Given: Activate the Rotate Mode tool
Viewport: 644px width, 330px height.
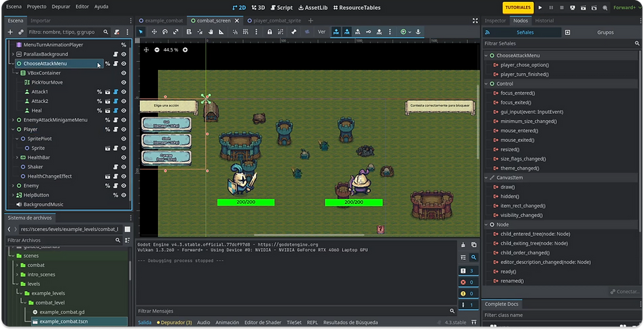Looking at the screenshot, I should [165, 32].
